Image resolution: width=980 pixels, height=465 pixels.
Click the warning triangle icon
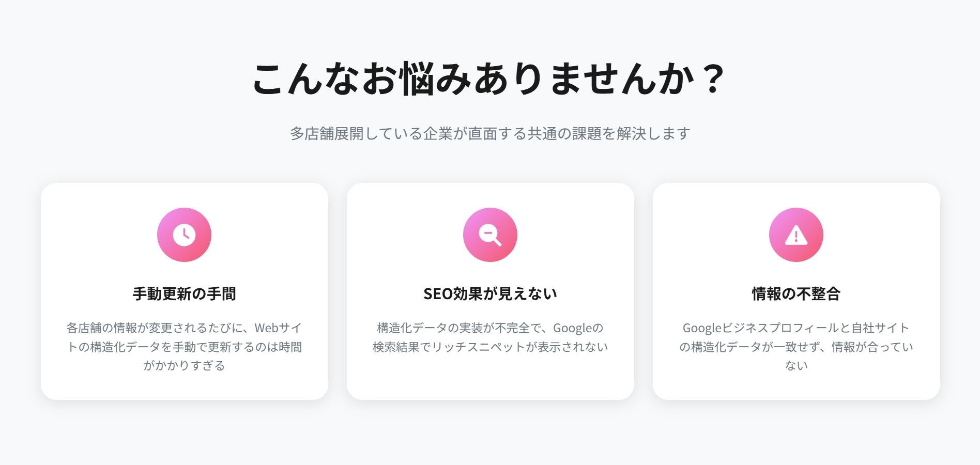[x=796, y=235]
